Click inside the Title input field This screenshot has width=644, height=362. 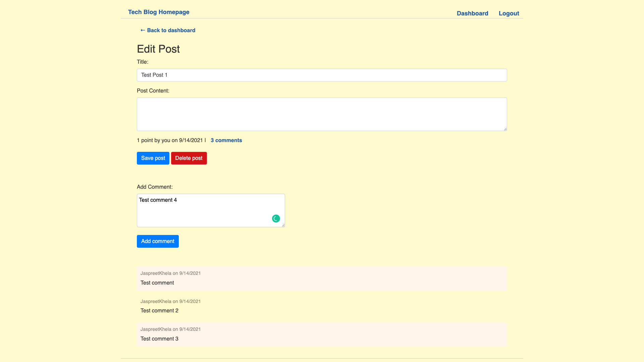click(322, 75)
